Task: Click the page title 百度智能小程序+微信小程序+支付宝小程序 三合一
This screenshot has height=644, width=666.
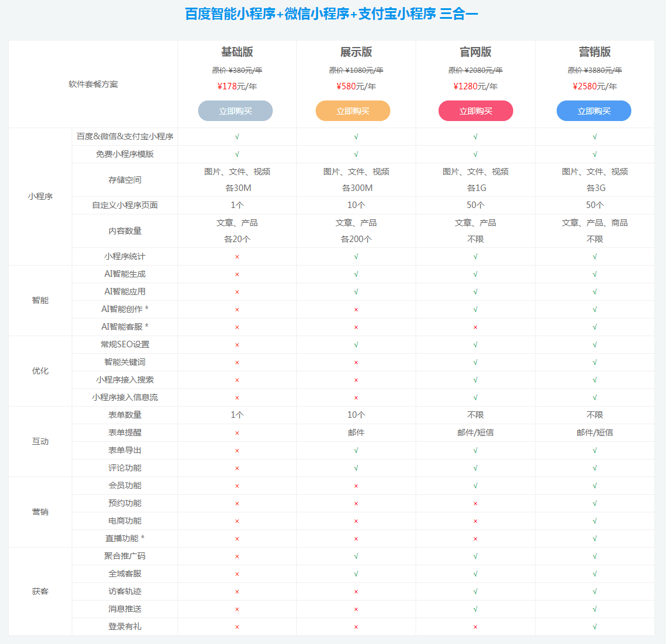Action: [332, 14]
